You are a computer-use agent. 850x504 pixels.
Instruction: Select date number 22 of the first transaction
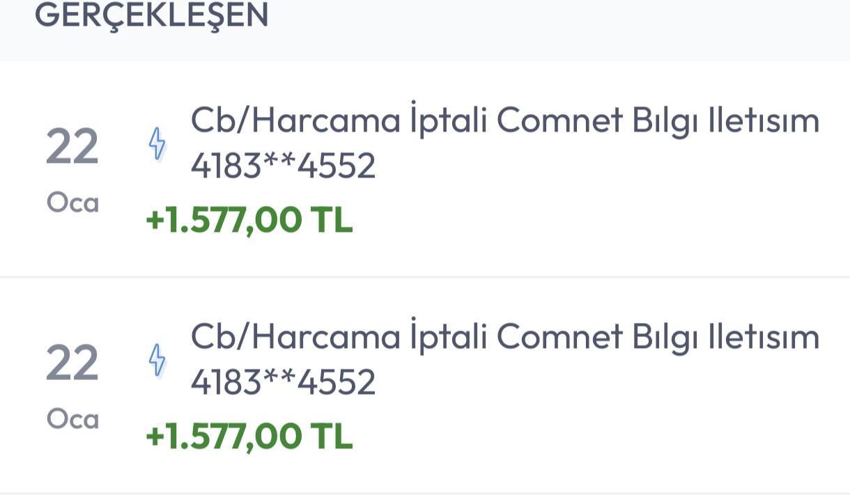72,149
